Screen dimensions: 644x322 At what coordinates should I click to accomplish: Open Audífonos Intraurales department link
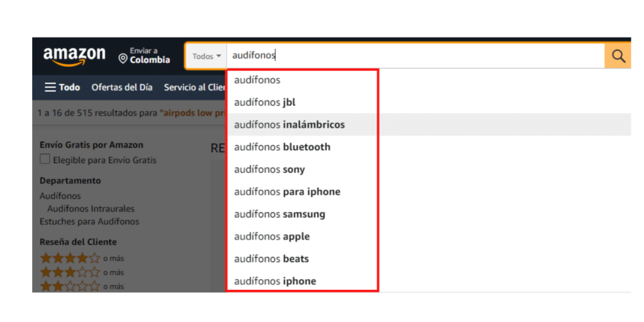[91, 209]
